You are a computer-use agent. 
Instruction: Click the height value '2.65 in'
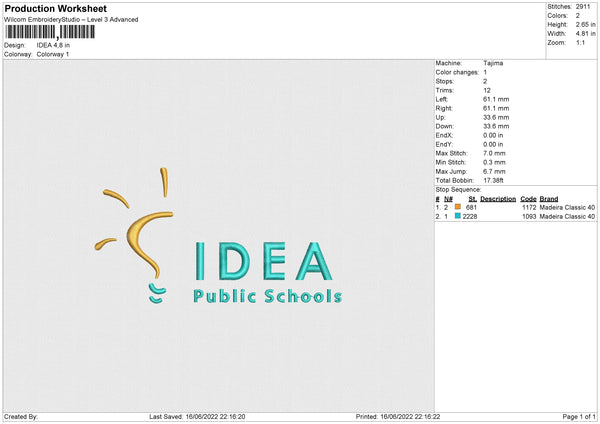pyautogui.click(x=585, y=24)
